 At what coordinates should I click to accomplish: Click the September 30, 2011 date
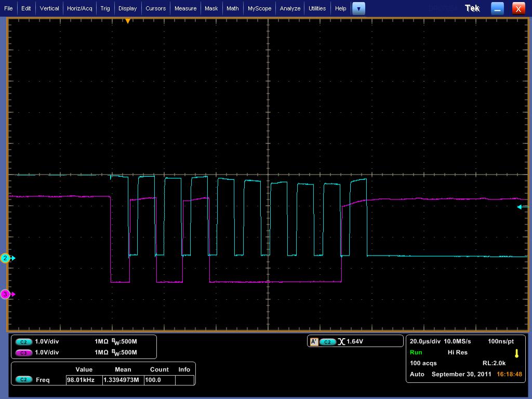[x=461, y=374]
